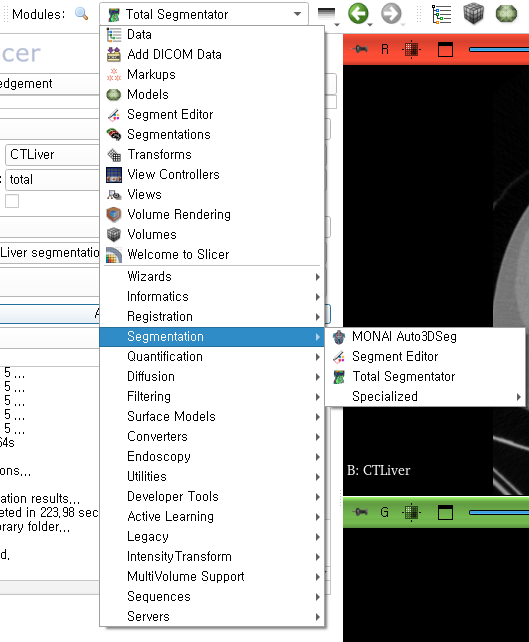The width and height of the screenshot is (529, 642).
Task: Open the Models module from toolbar green icon
Action: (x=506, y=14)
